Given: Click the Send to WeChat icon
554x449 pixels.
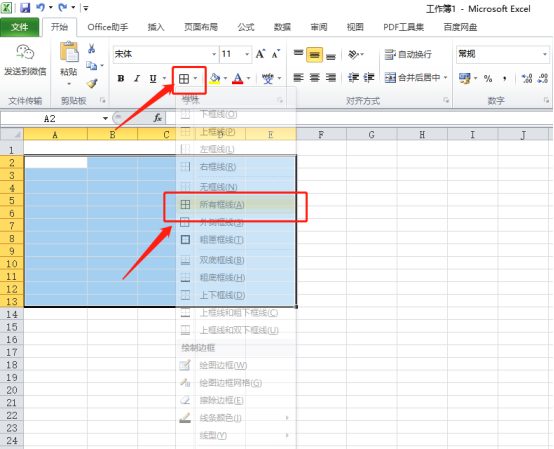Looking at the screenshot, I should (x=25, y=52).
